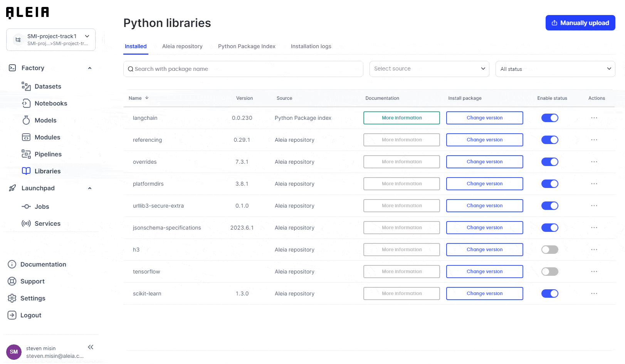The height and width of the screenshot is (364, 625).
Task: Click the Support lifebuoy icon
Action: pyautogui.click(x=12, y=281)
